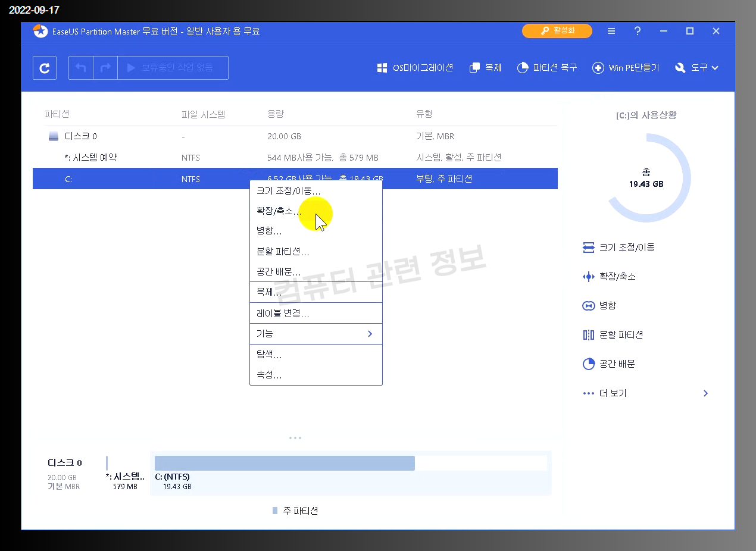Screen dimensions: 756x551
Task: Select 크기 조정/이동 in context menu
Action: click(x=315, y=191)
